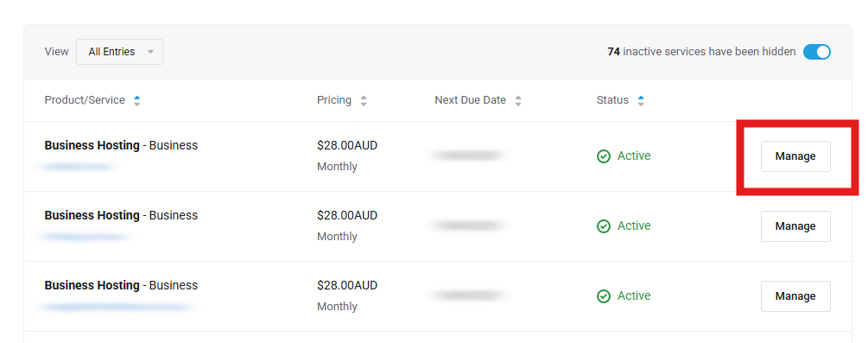868x343 pixels.
Task: Click the Status column sort arrows
Action: tap(641, 101)
